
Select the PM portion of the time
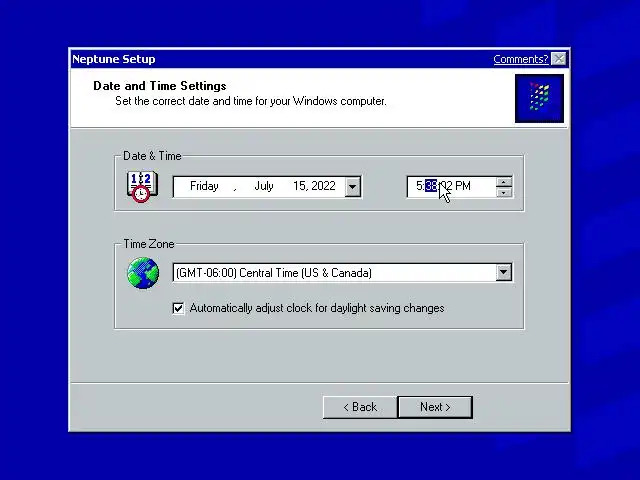[x=463, y=186]
